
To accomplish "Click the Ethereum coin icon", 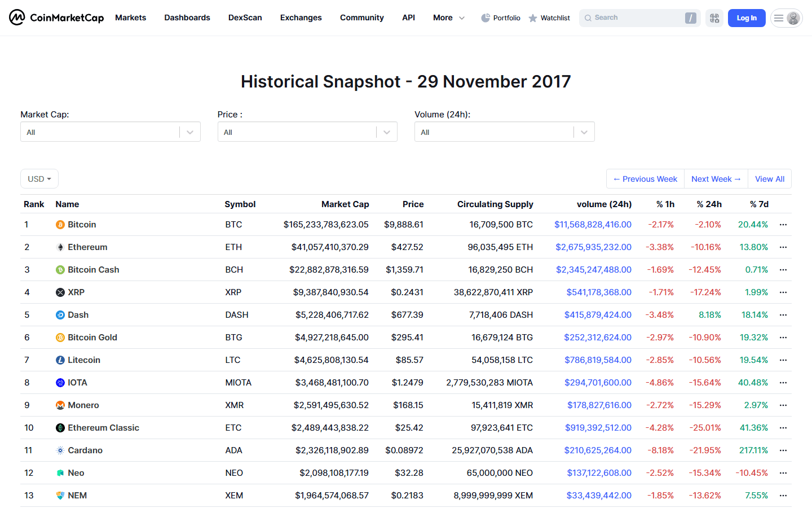I will click(60, 247).
